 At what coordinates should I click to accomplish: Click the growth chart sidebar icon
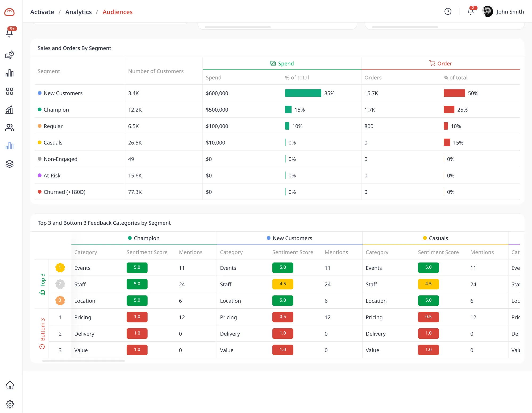(x=10, y=109)
